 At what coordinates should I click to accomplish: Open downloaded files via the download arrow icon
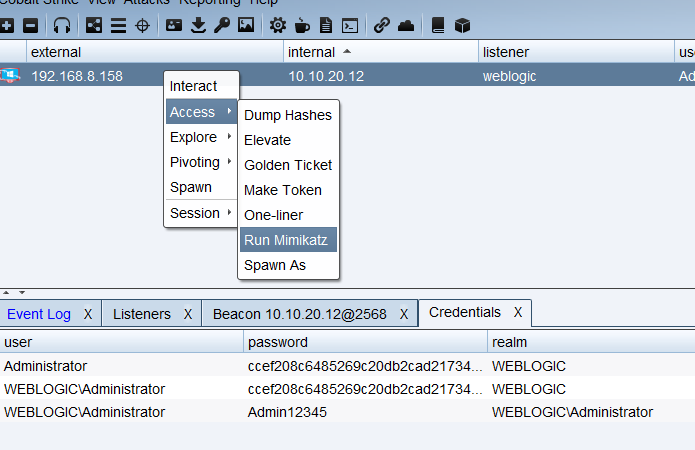[198, 25]
